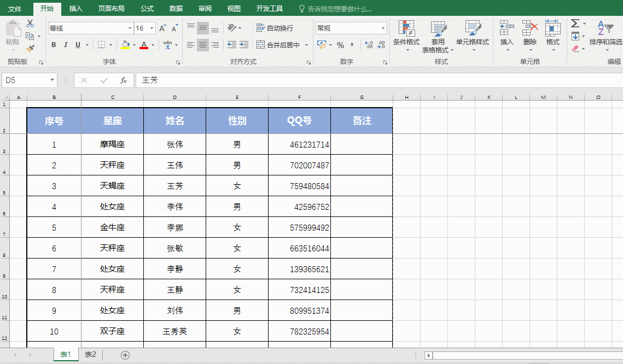Add a new sheet with plus button
The image size is (623, 364).
pos(125,355)
